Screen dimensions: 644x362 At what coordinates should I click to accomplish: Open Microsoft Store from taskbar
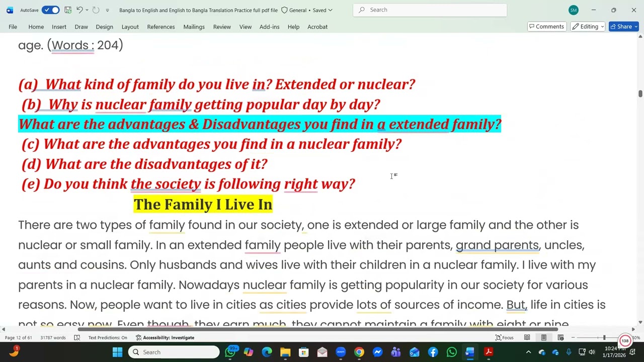(x=304, y=352)
